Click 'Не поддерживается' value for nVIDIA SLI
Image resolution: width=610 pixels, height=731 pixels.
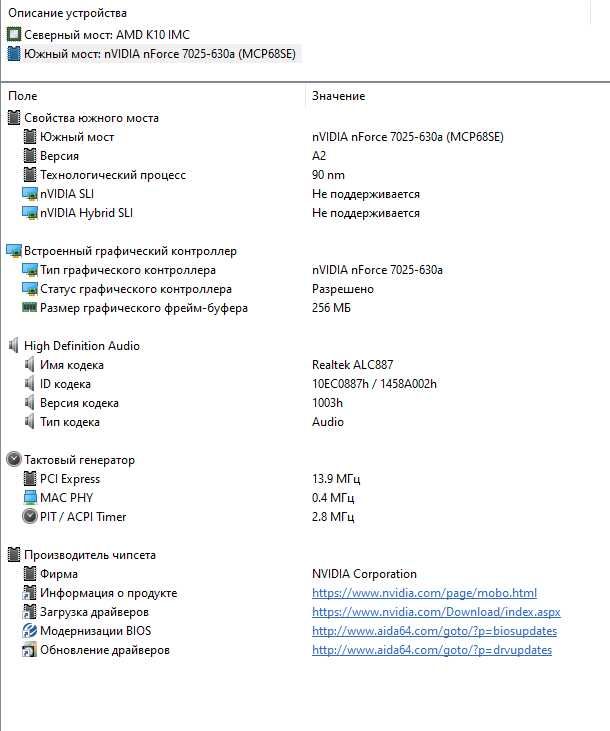(x=366, y=194)
